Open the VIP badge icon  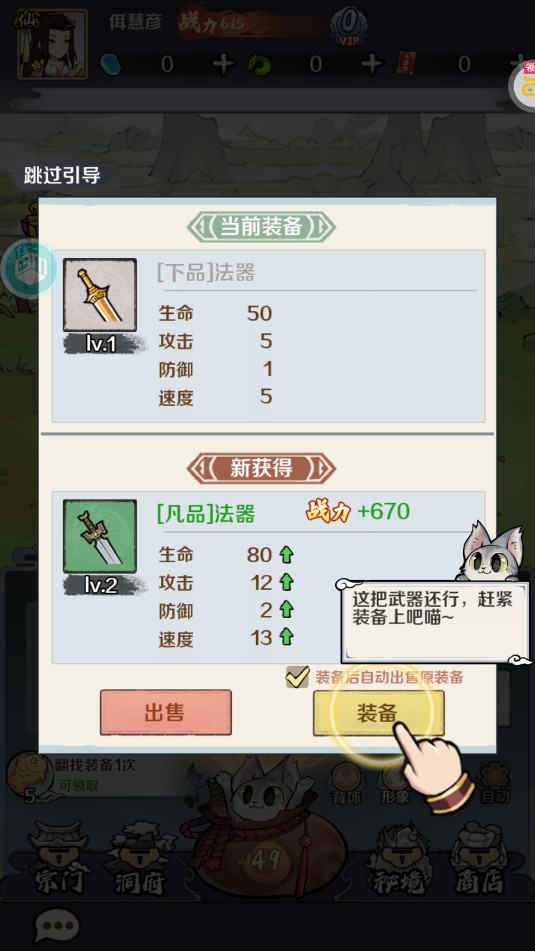click(347, 26)
